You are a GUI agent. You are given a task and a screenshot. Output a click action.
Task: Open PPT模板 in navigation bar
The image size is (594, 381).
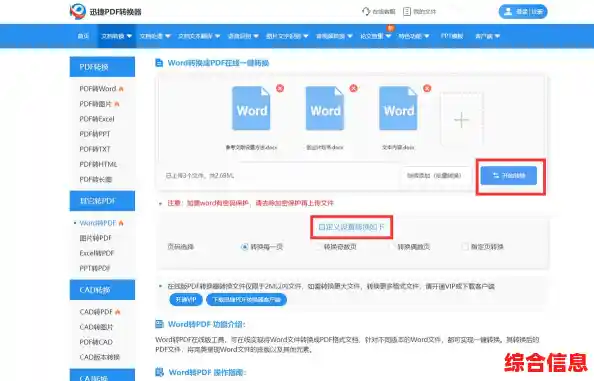(452, 36)
